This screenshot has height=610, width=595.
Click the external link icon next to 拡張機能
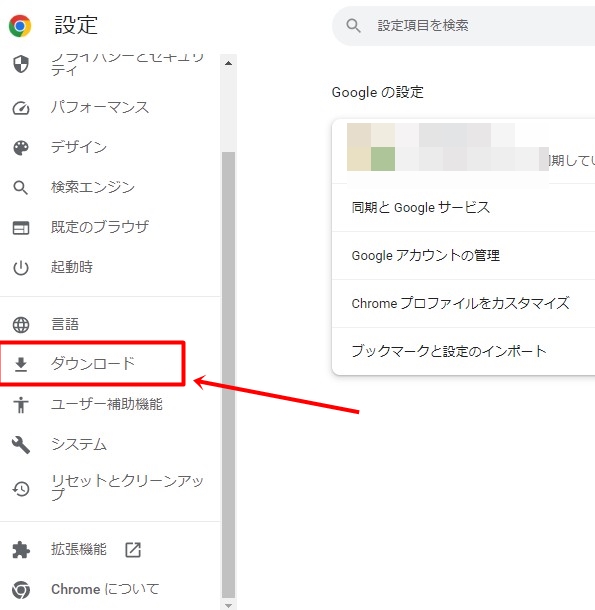coord(133,550)
